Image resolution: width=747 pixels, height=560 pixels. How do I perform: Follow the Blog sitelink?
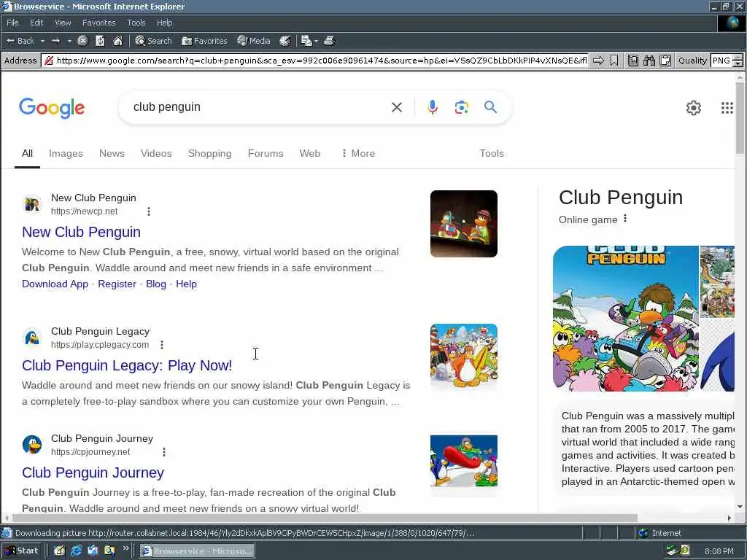point(156,284)
